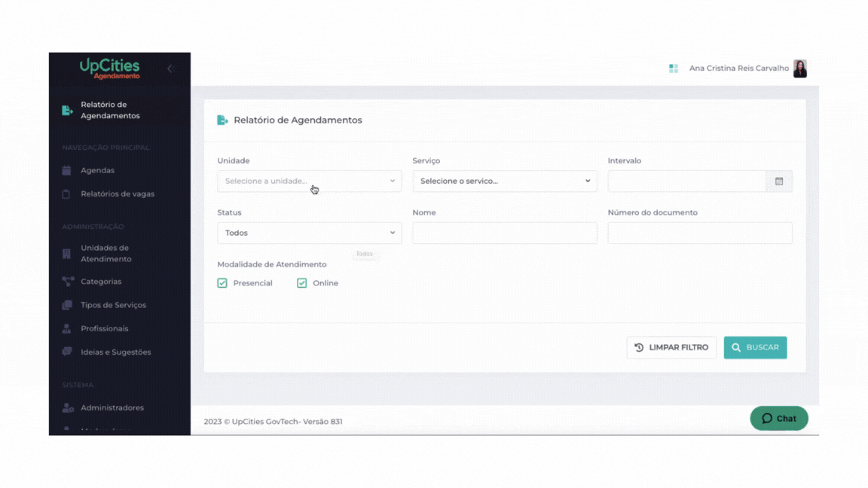Click the footer text UpCities GovTech- Versão 831
Viewport: 868px width, 488px height.
coord(287,422)
